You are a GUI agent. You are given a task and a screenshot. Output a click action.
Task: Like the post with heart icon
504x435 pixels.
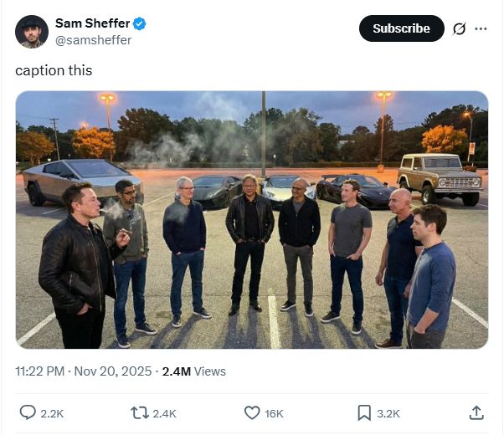(x=252, y=412)
